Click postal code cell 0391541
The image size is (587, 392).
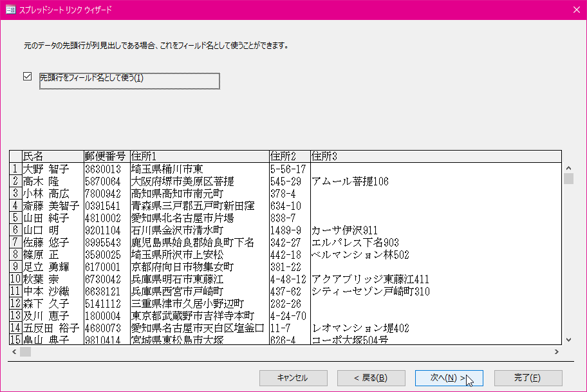[x=107, y=205]
